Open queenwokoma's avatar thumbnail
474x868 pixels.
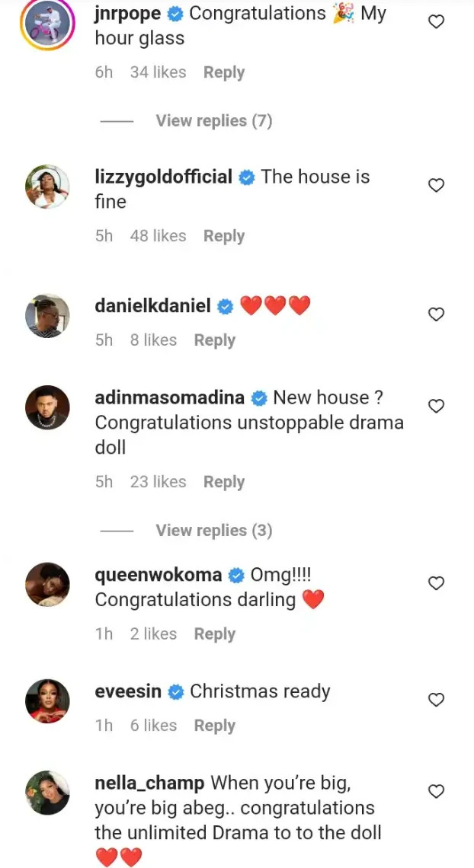click(47, 585)
